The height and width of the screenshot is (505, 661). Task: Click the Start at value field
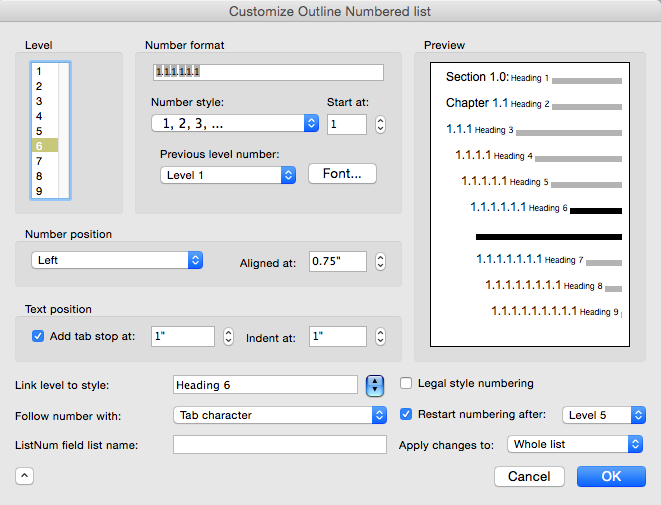[x=347, y=124]
